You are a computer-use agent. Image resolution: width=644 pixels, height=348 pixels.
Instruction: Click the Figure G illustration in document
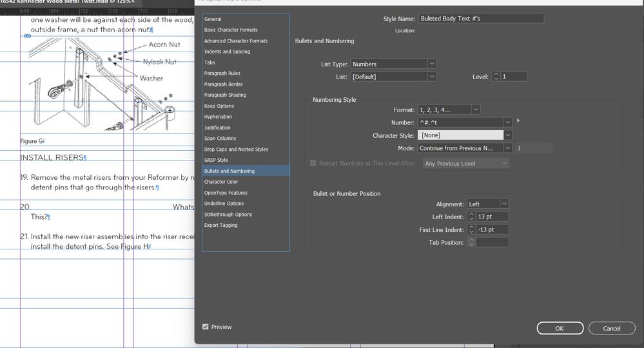[x=102, y=84]
